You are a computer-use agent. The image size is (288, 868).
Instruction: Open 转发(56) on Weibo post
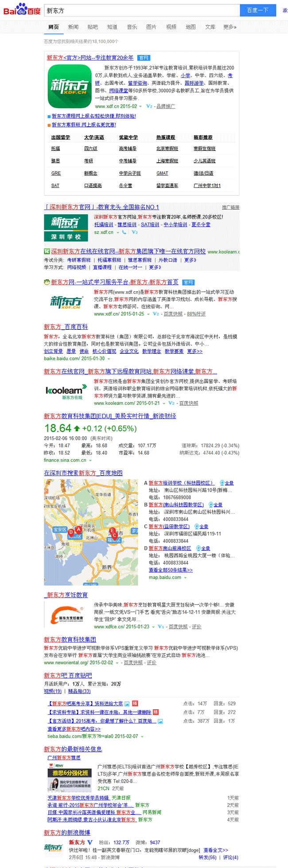(207, 857)
